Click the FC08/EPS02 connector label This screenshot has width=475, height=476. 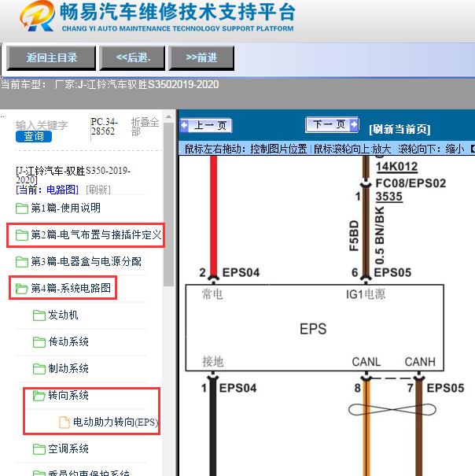pyautogui.click(x=411, y=183)
